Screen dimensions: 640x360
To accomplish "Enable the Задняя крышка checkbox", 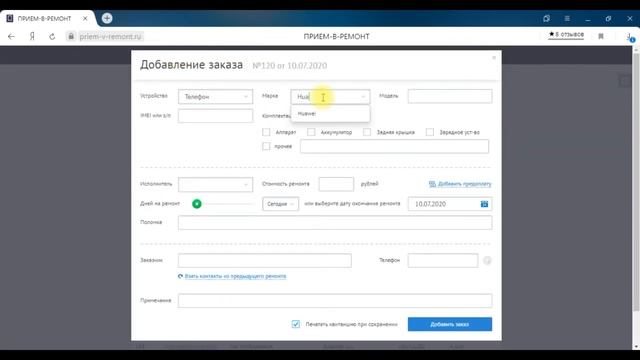I will pos(367,132).
